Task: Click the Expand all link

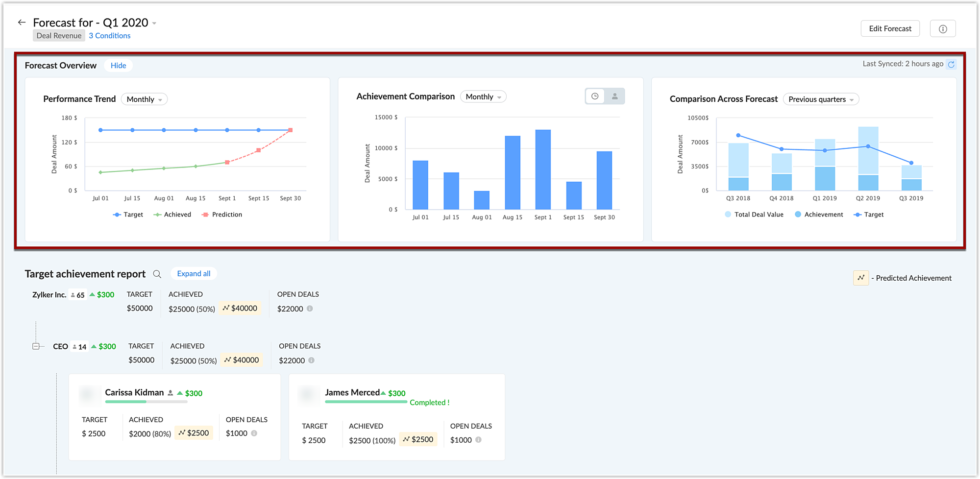Action: point(194,273)
